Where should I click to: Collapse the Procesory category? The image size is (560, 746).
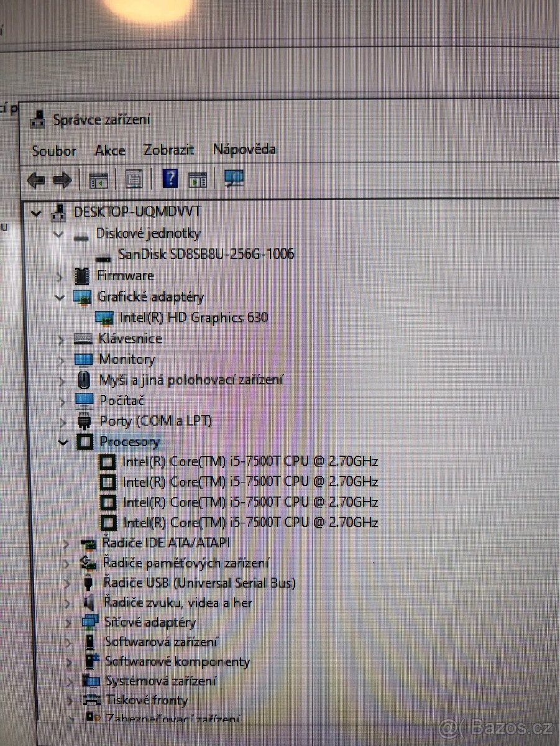pyautogui.click(x=63, y=442)
